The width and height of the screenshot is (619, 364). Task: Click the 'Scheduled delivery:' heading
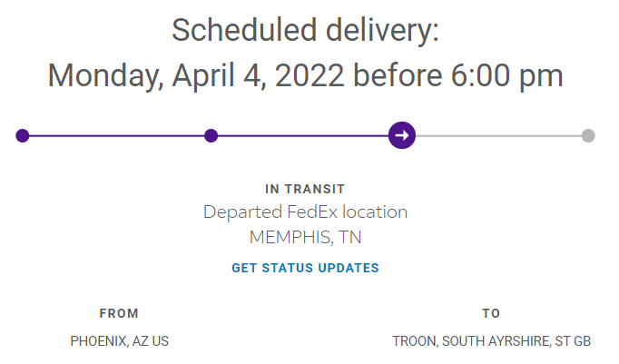click(x=305, y=31)
